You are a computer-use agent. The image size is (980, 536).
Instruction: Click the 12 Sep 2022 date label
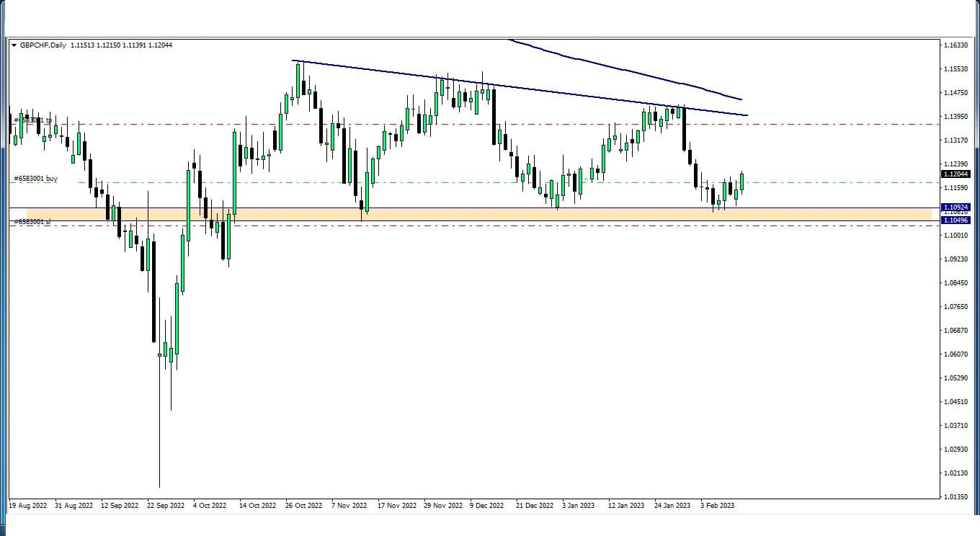(120, 506)
